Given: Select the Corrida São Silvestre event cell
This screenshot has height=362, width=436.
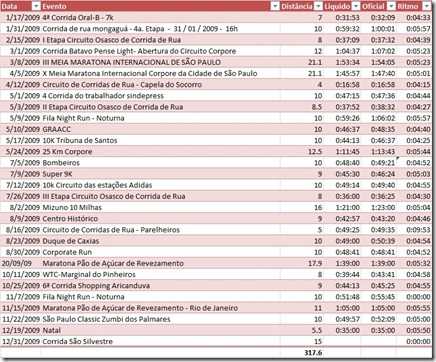Looking at the screenshot, I should click(x=161, y=341).
